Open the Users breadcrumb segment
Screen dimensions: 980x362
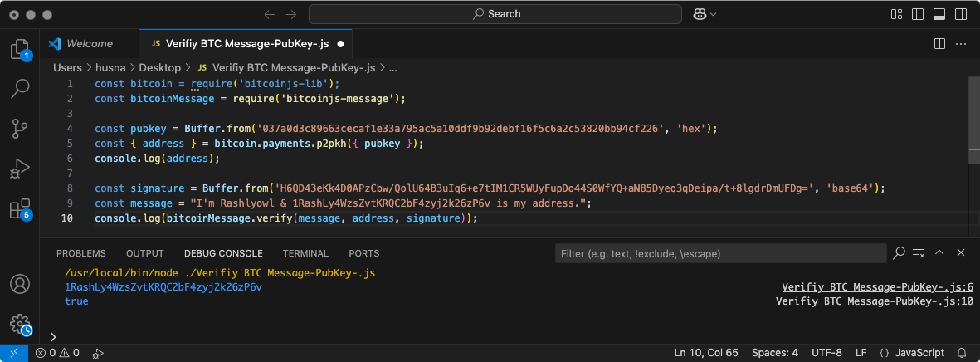pyautogui.click(x=67, y=67)
